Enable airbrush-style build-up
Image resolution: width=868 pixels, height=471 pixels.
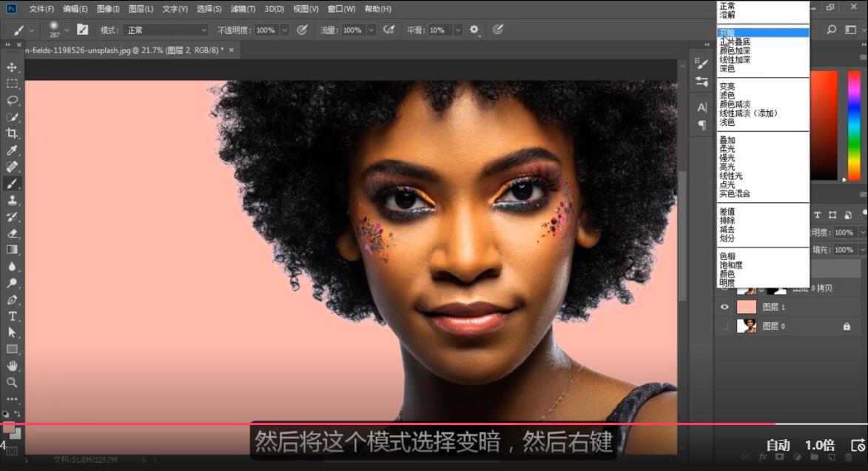point(389,30)
